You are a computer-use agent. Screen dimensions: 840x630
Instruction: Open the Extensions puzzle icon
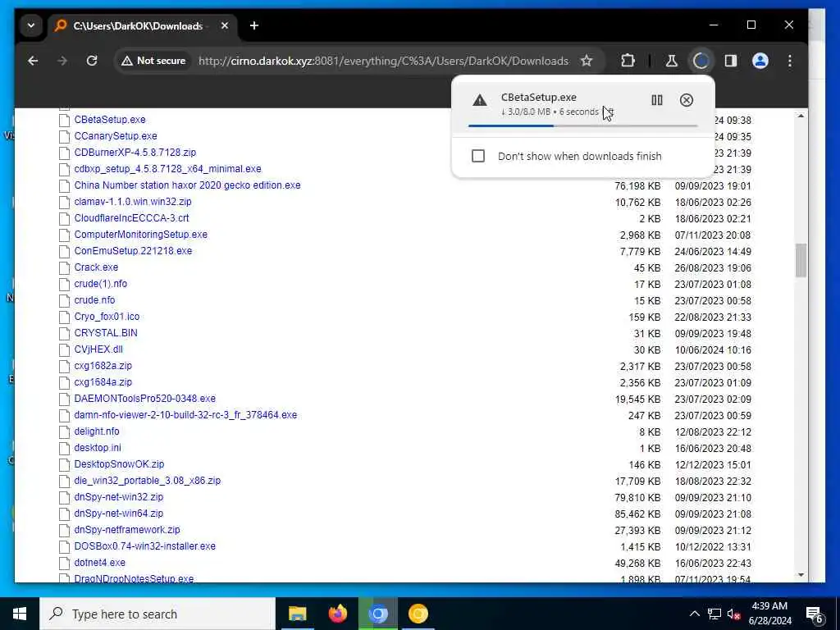[x=628, y=61]
